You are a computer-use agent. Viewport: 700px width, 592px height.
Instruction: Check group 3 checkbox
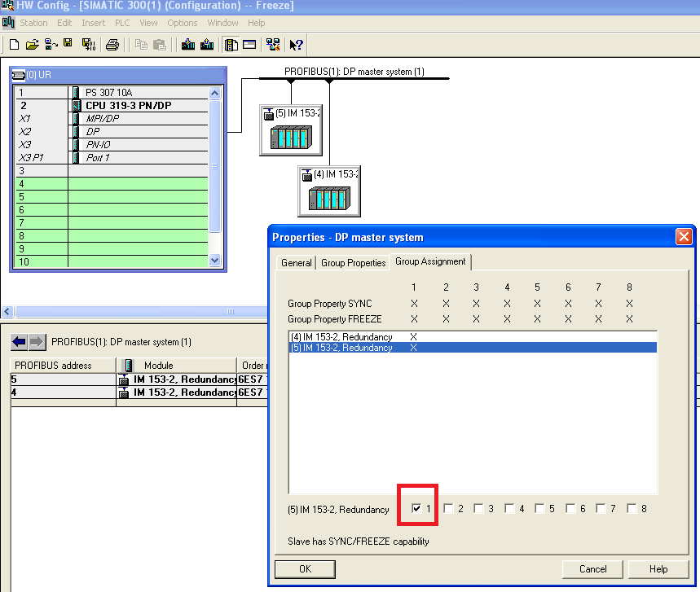point(478,509)
